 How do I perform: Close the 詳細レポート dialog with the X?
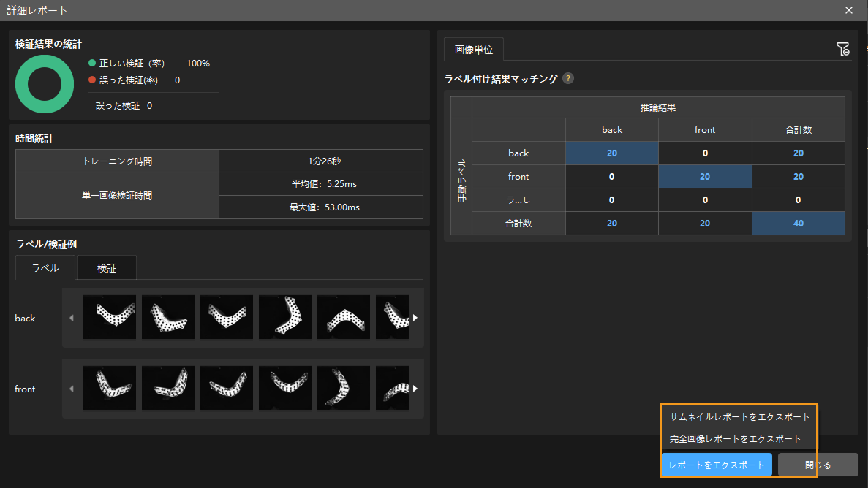pyautogui.click(x=849, y=10)
